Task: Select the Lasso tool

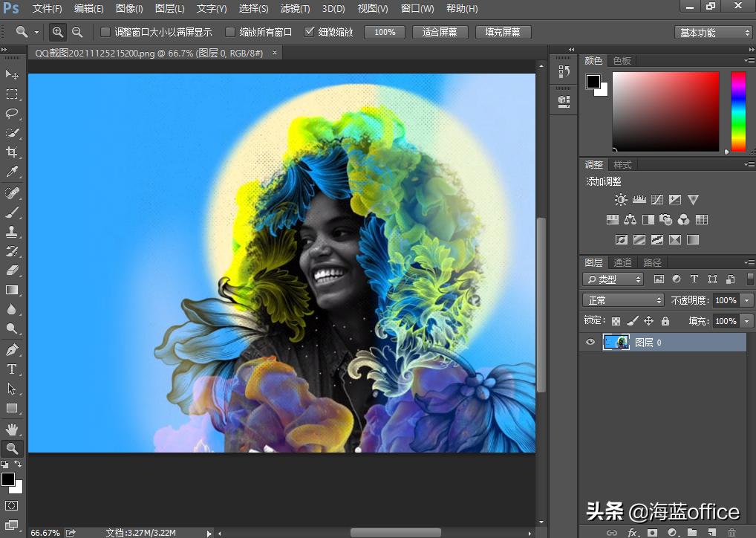Action: pos(10,114)
